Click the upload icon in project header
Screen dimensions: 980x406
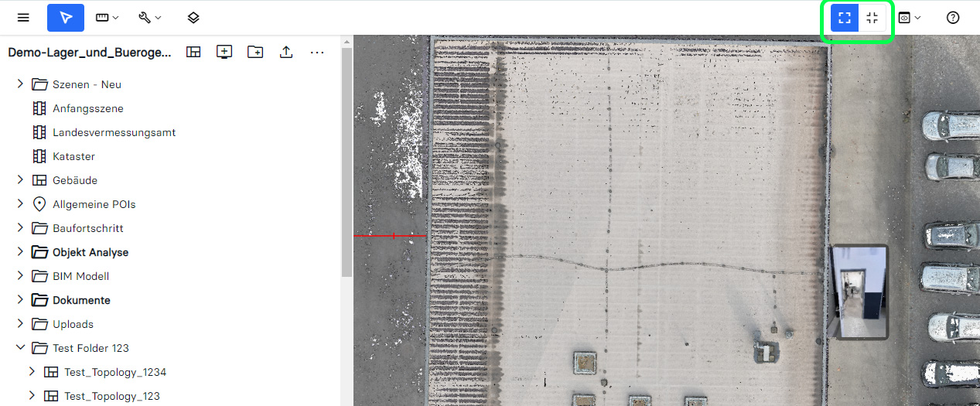(x=286, y=52)
